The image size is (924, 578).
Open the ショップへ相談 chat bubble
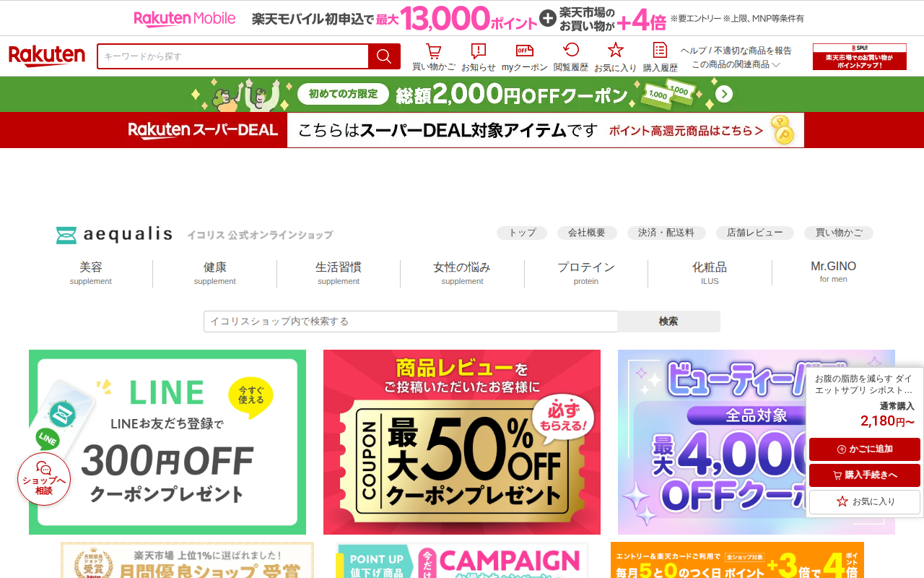pos(44,479)
